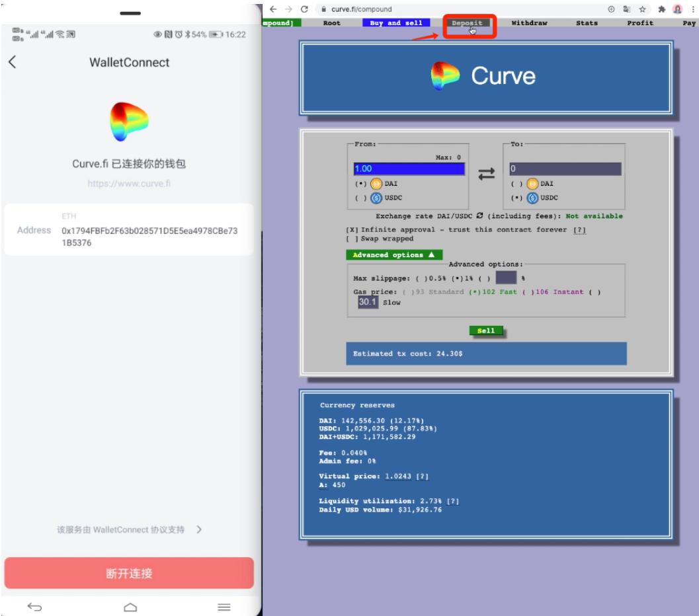
Task: Bookmark the page with the star icon
Action: coord(642,9)
